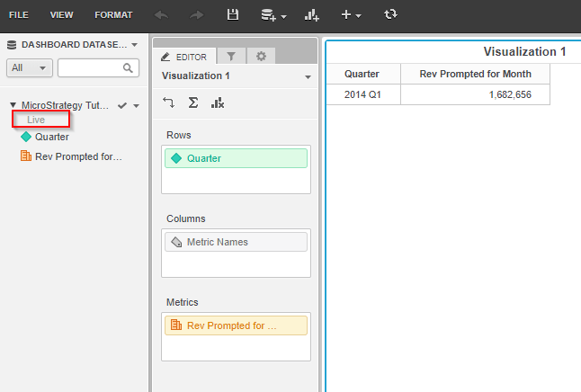Expand the All dropdown in the datasets panel
Screen dimensions: 581x392
pos(30,68)
